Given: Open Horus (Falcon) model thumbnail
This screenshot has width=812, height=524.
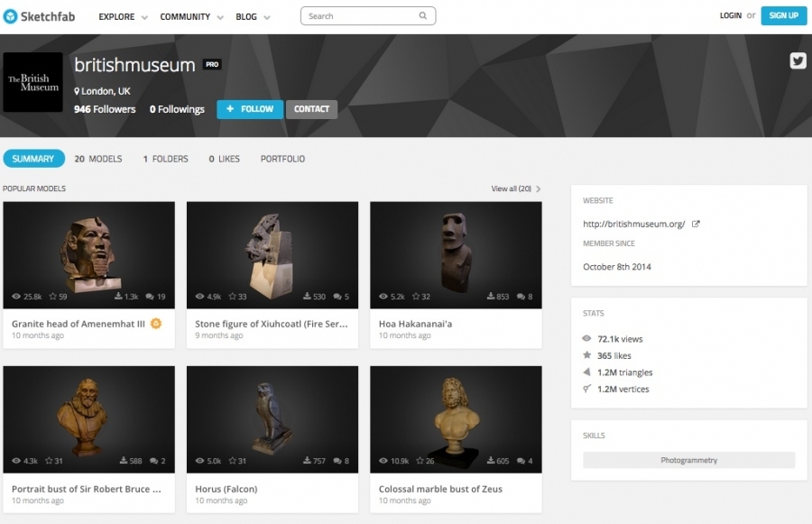Looking at the screenshot, I should 272,419.
